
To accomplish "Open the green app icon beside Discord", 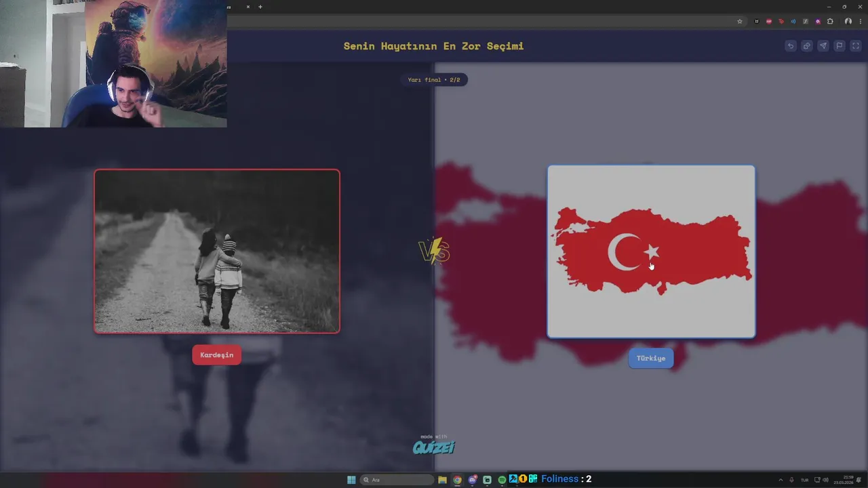I will [x=487, y=480].
